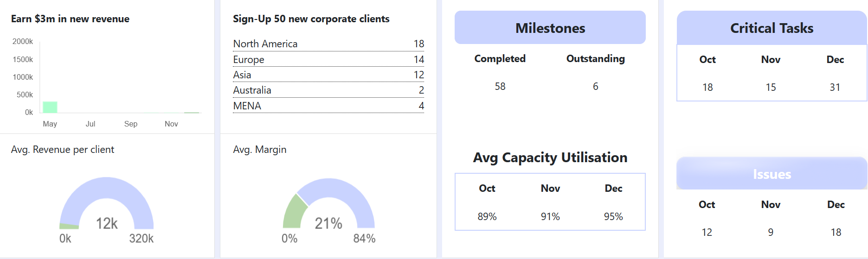Click the Critical Tasks header banner
The height and width of the screenshot is (259, 868).
[772, 28]
